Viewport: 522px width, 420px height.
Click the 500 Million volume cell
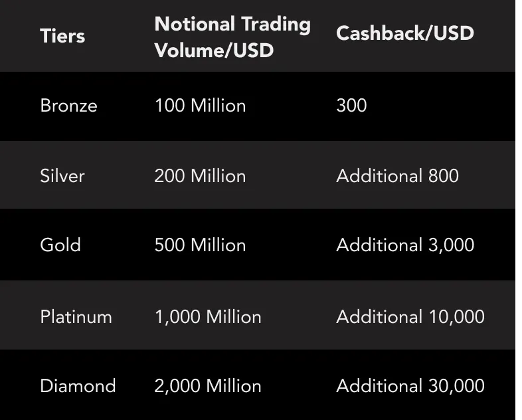[200, 245]
